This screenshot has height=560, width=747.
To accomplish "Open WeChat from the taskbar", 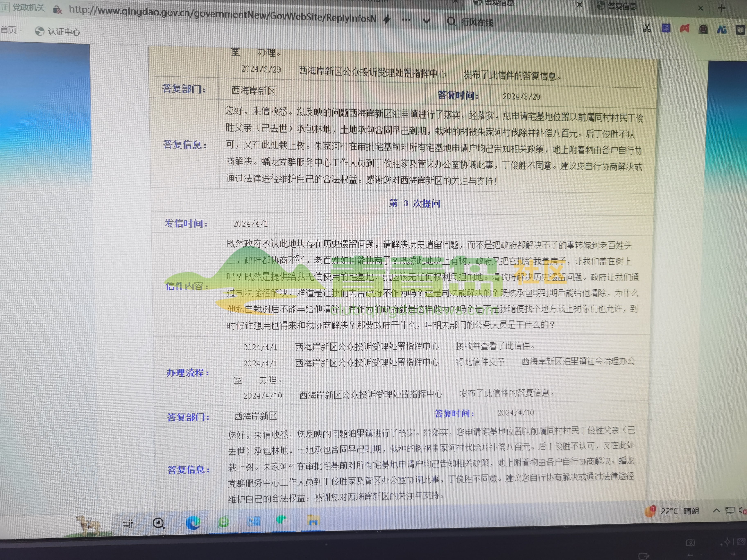I will click(283, 521).
